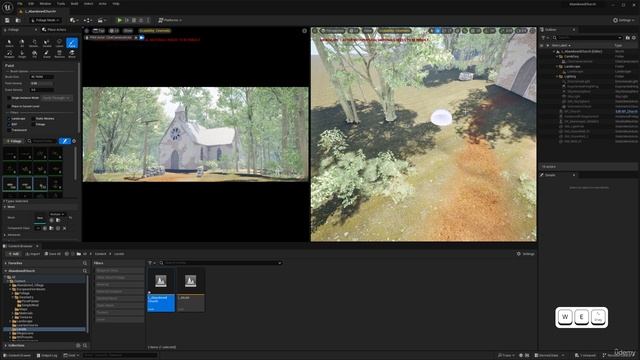
Task: Click search icon beside Collections
Action: coord(85,345)
